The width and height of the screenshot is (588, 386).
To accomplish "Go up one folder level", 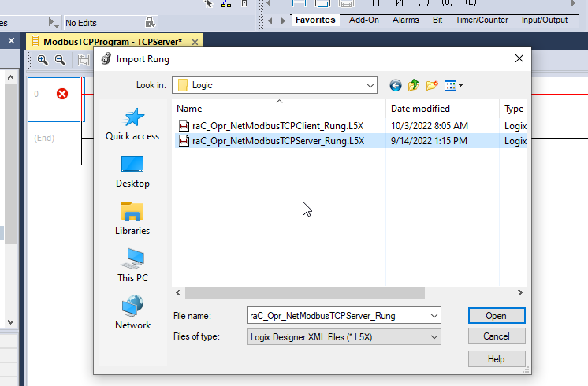I will pos(414,85).
